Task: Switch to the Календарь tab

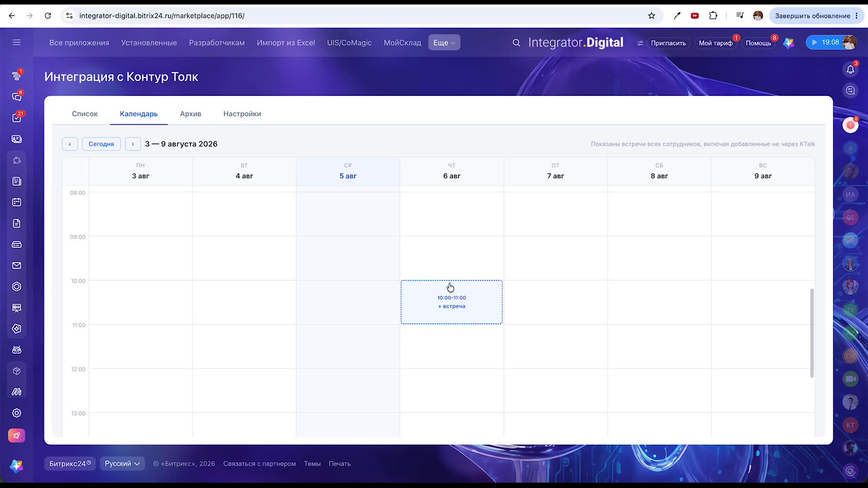Action: [x=139, y=114]
